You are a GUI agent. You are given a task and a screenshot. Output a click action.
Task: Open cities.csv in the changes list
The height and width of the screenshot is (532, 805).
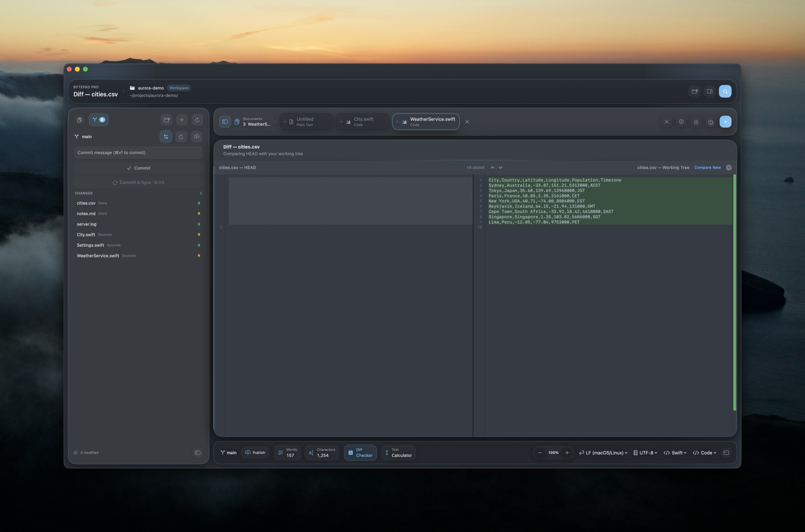pos(138,203)
